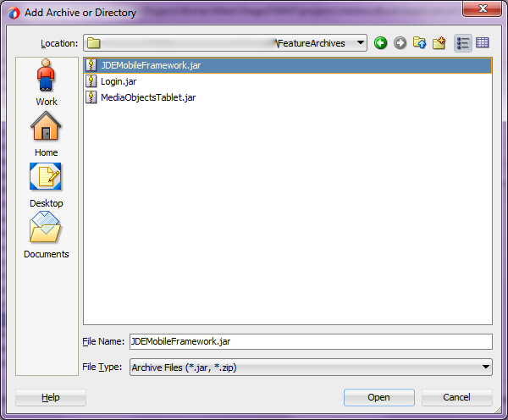Go up one folder level
The width and height of the screenshot is (508, 420).
coord(420,43)
